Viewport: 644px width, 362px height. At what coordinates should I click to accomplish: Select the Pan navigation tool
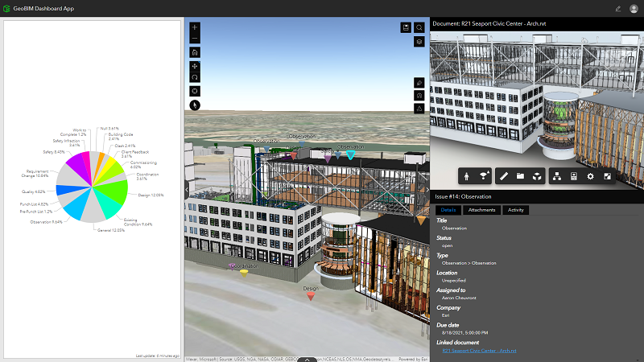195,65
